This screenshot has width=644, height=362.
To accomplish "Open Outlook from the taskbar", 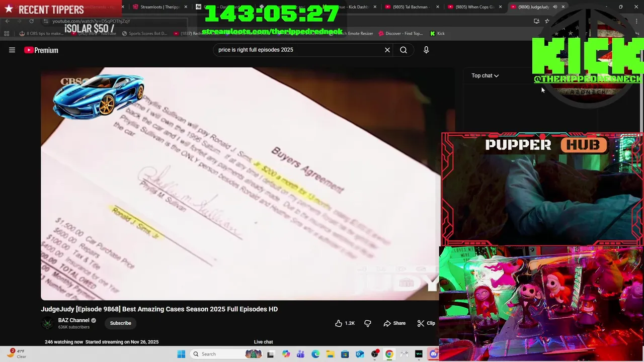I will [x=360, y=354].
